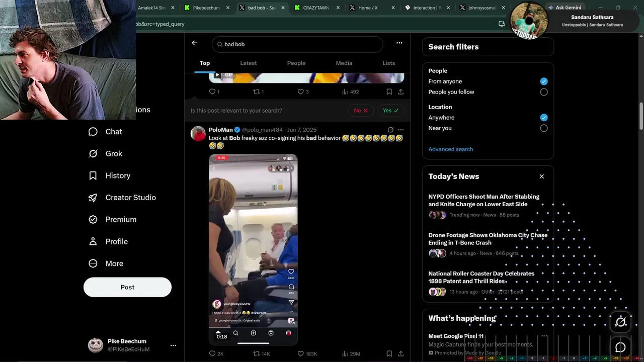Click the page's vertical scrollbar thumb
This screenshot has height=362, width=644.
point(641,116)
